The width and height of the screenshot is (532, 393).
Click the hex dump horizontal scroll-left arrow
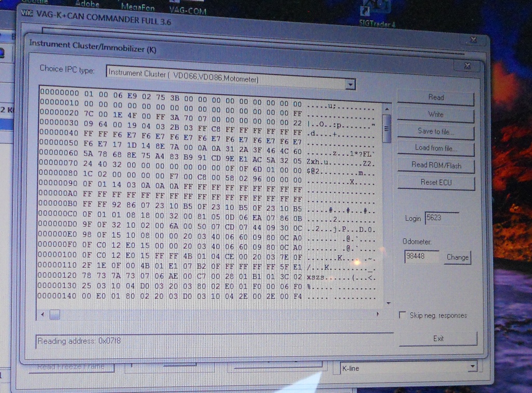43,314
